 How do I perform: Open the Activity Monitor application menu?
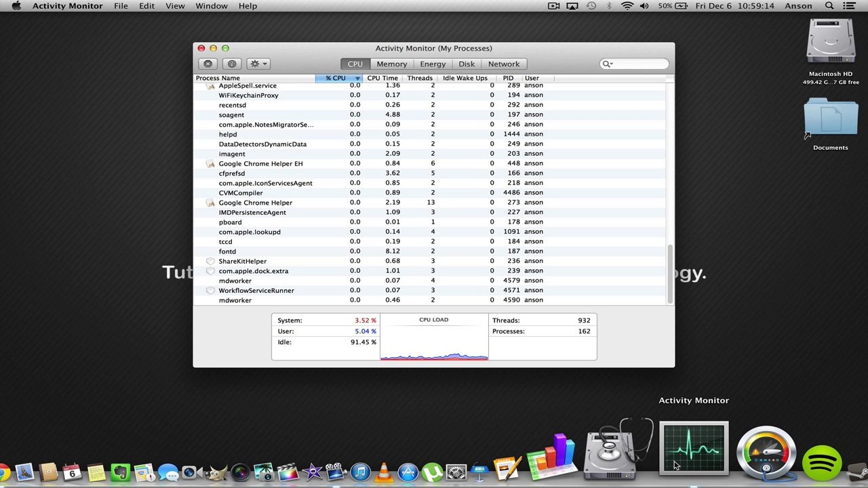pyautogui.click(x=68, y=6)
